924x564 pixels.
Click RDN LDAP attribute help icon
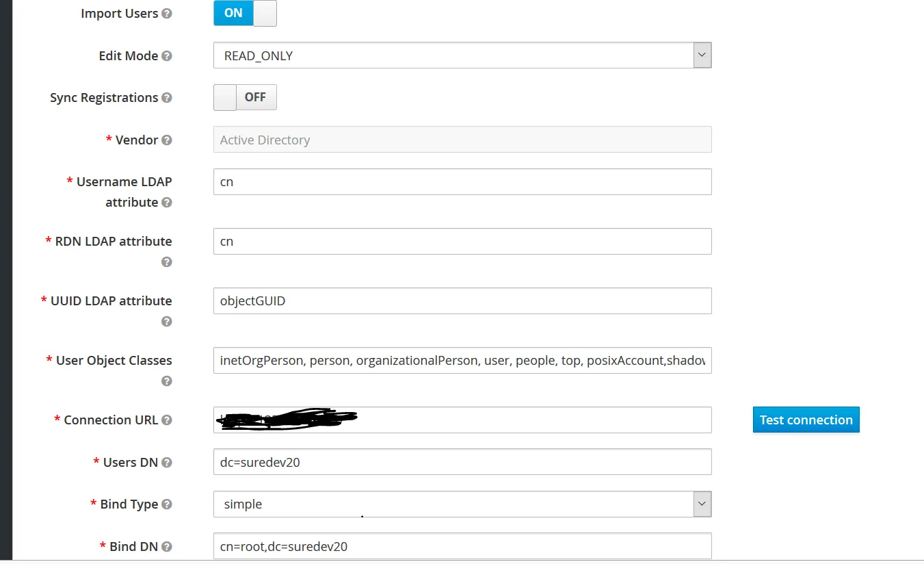coord(167,262)
